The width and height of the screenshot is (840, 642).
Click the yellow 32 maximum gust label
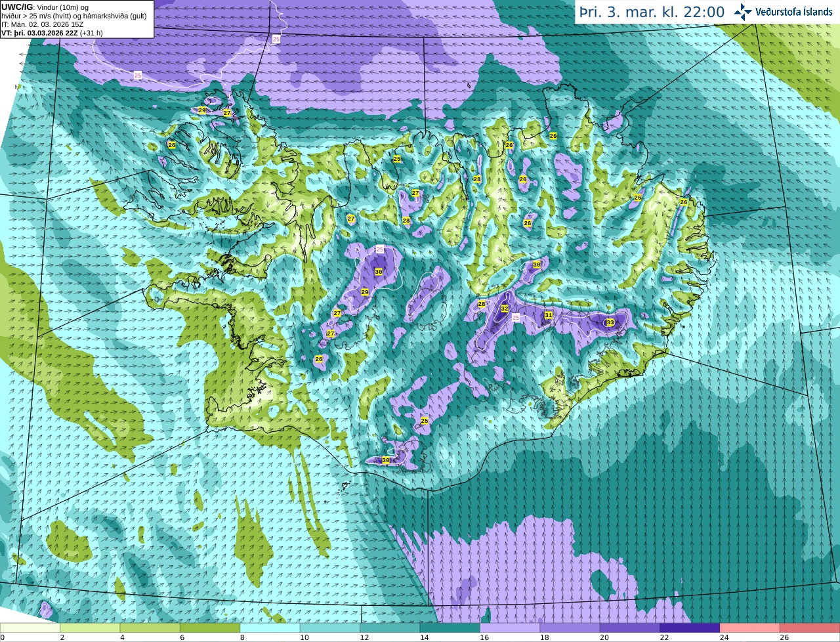click(505, 309)
